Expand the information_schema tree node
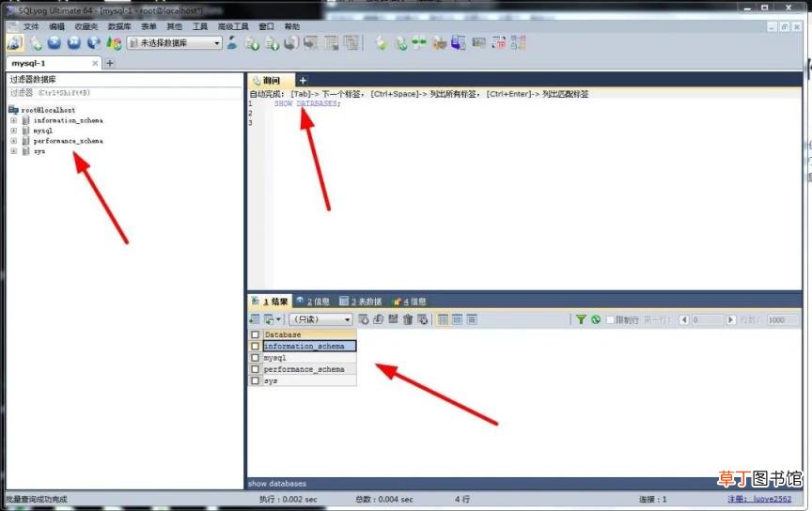 [x=14, y=120]
